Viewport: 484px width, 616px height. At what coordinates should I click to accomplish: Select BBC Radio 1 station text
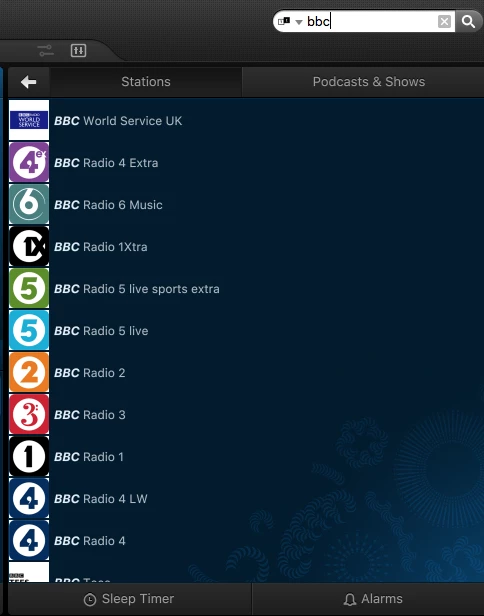pos(89,457)
